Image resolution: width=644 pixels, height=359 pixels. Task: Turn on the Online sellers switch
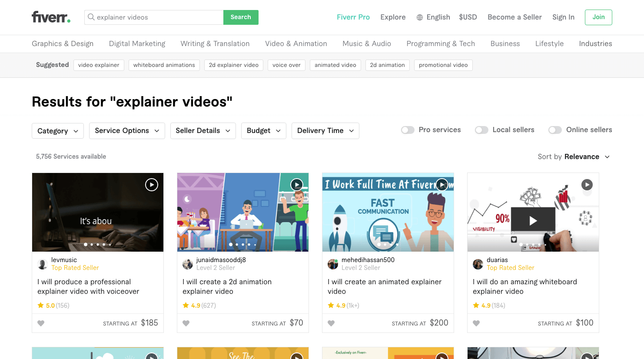click(555, 130)
